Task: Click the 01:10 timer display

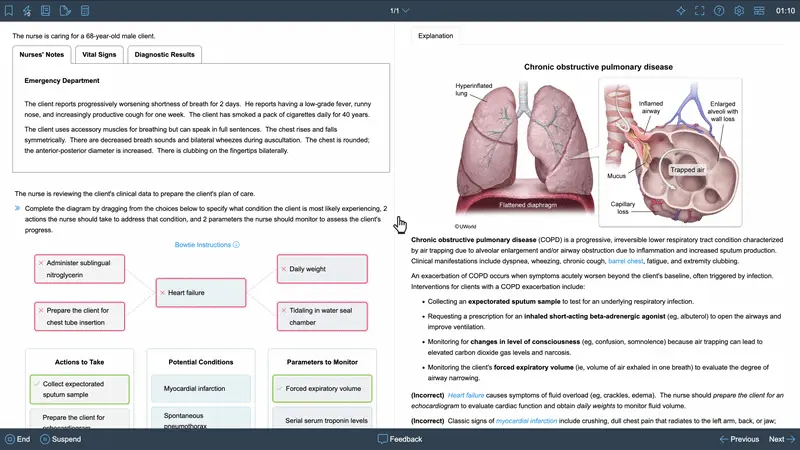Action: (785, 11)
